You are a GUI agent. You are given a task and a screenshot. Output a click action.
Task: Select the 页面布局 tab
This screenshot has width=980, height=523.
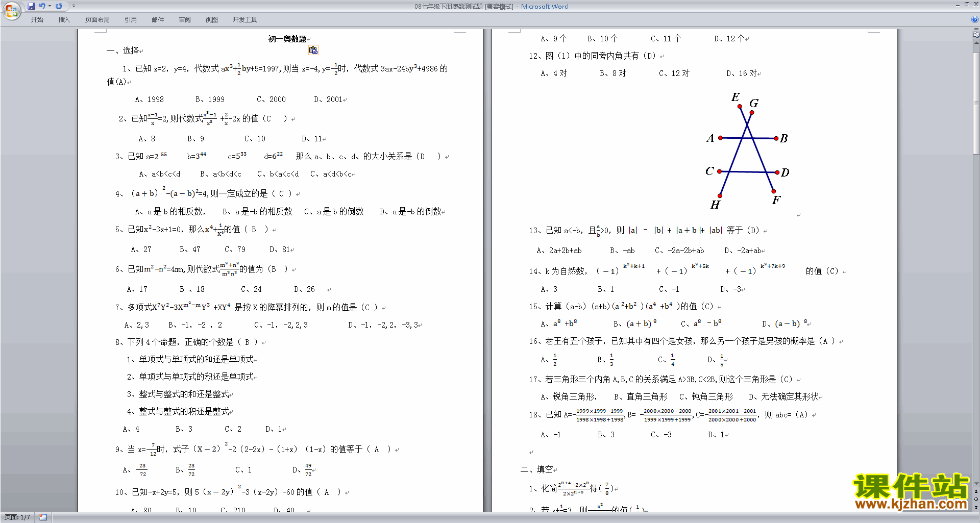(97, 20)
